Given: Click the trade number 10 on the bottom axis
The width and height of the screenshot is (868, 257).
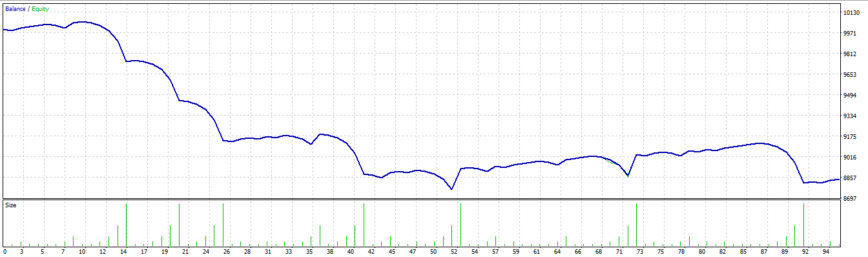Looking at the screenshot, I should pos(83,251).
